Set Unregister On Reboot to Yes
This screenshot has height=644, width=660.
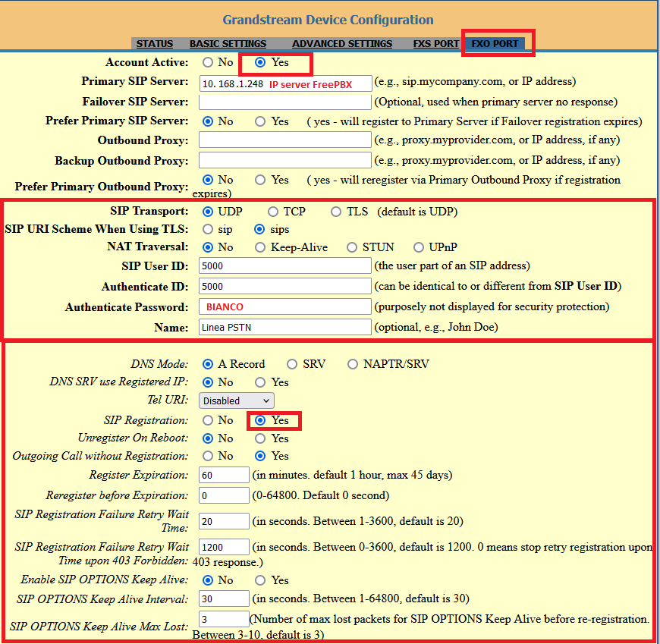(260, 438)
